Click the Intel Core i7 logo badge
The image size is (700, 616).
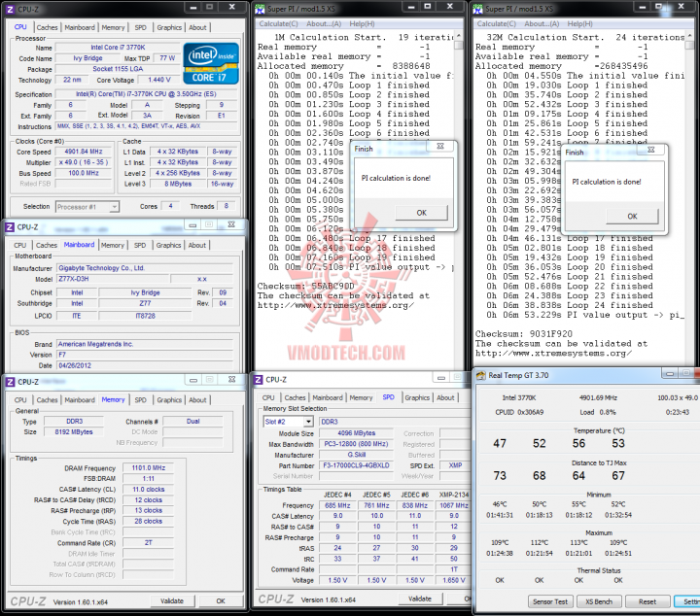[211, 63]
